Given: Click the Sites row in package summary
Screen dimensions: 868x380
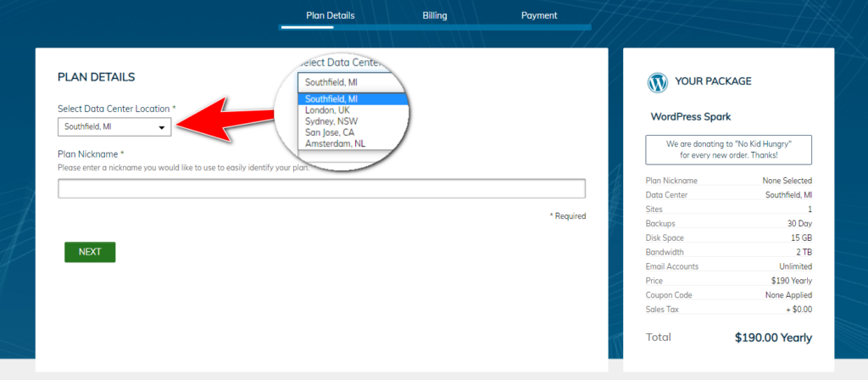Looking at the screenshot, I should [x=728, y=210].
